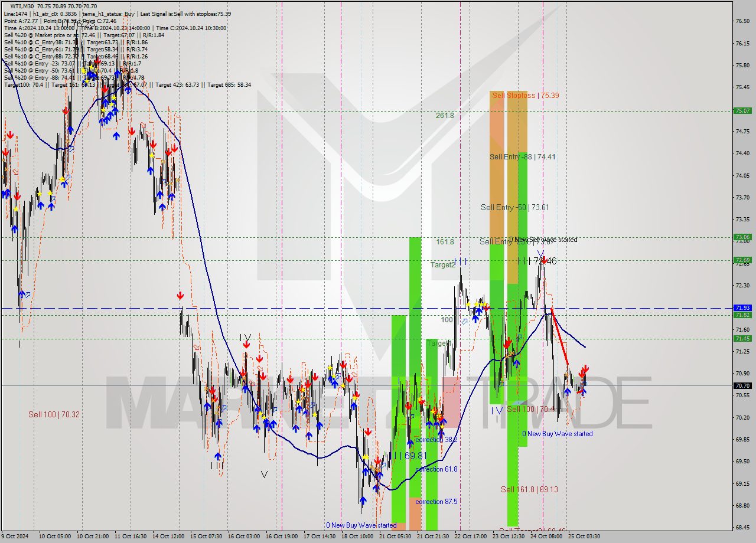Click the 74.05 price axis value
The width and height of the screenshot is (756, 543).
pyautogui.click(x=742, y=175)
